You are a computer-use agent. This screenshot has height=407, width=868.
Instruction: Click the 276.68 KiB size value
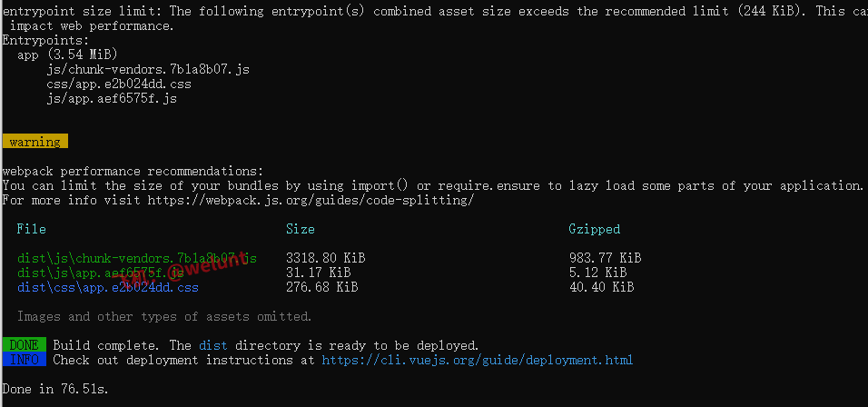(x=321, y=287)
